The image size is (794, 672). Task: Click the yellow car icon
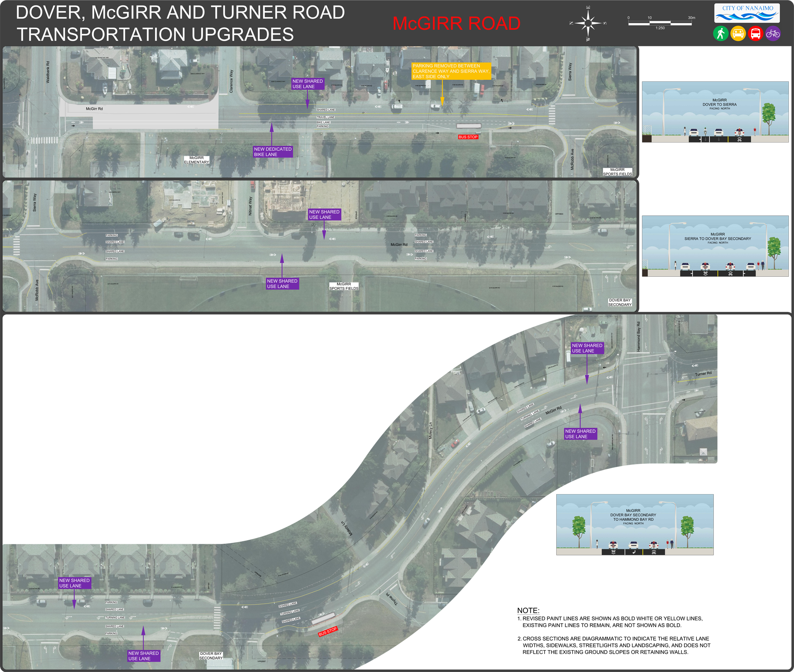tap(738, 34)
